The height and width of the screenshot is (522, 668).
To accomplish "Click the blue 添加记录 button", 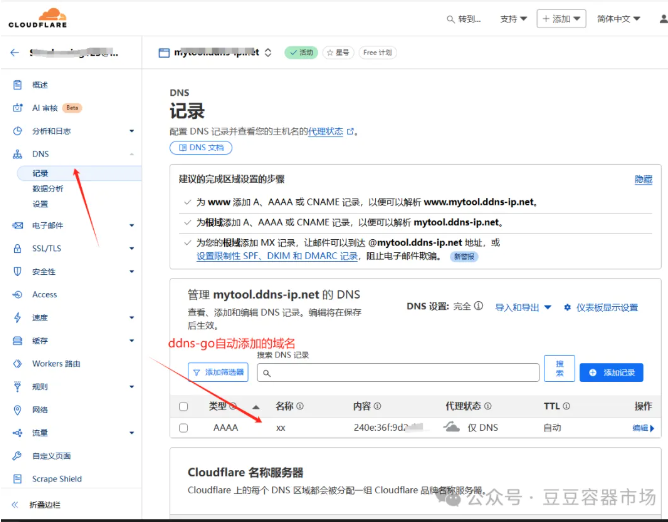I will [x=611, y=372].
